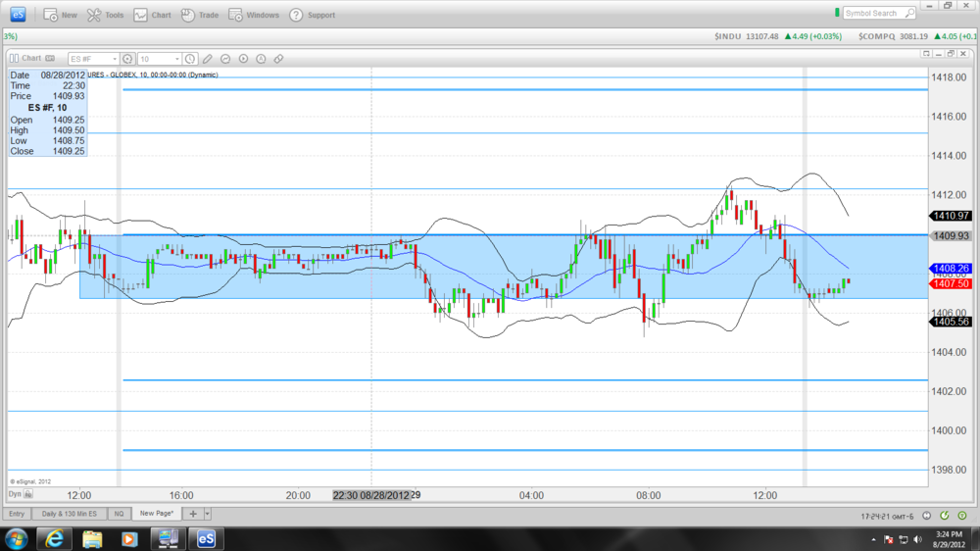The height and width of the screenshot is (551, 980).
Task: Click the status bar 17:24:21 GMT-6 clock
Action: point(888,517)
